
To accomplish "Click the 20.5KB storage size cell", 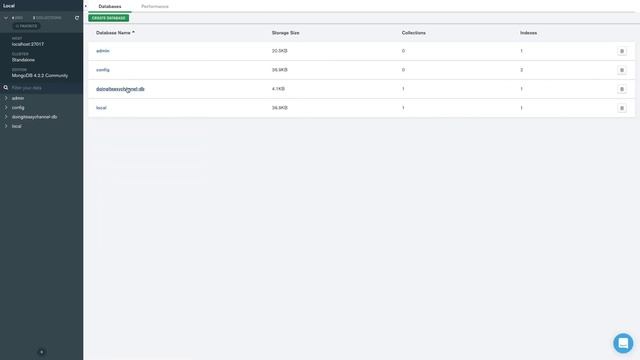I will [x=280, y=51].
